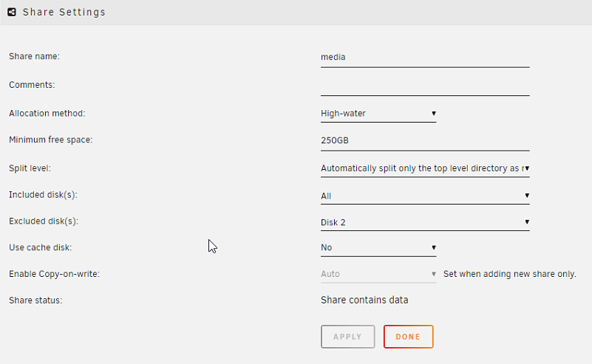This screenshot has width=592, height=364.
Task: Click the 'Enable Copy-on-write:' label
Action: point(55,274)
